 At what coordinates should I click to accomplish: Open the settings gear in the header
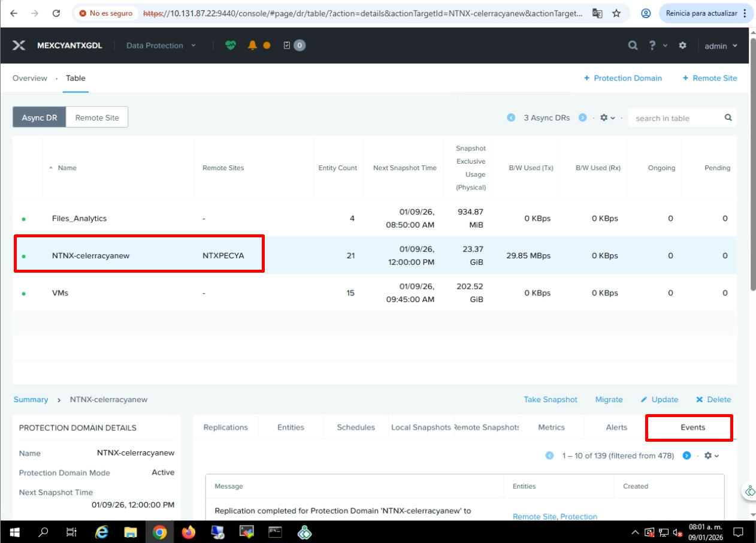click(x=682, y=46)
